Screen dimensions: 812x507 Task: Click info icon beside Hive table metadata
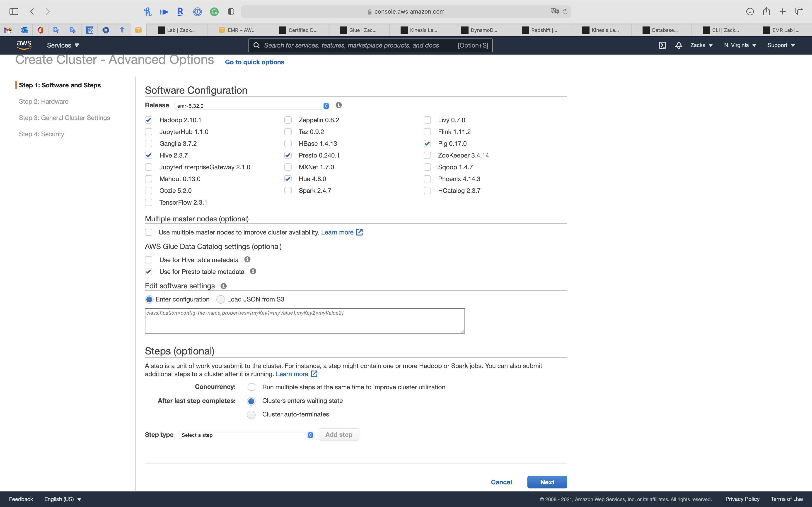247,260
